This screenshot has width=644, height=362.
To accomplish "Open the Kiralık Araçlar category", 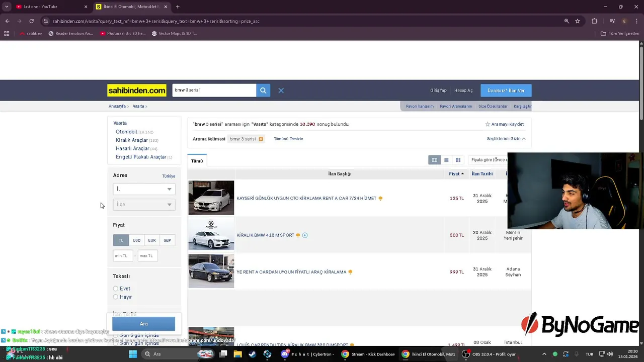I will click(x=132, y=140).
